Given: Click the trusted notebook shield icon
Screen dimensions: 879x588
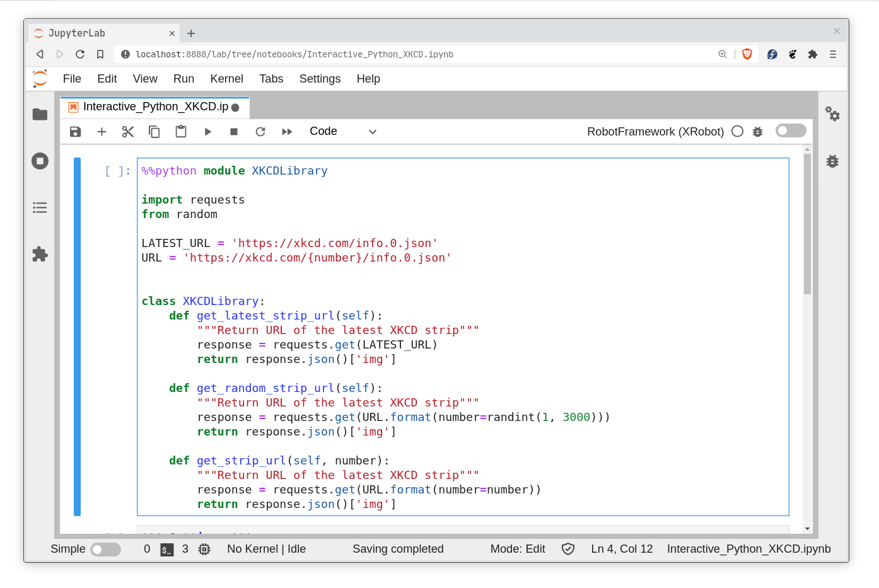Looking at the screenshot, I should (568, 549).
